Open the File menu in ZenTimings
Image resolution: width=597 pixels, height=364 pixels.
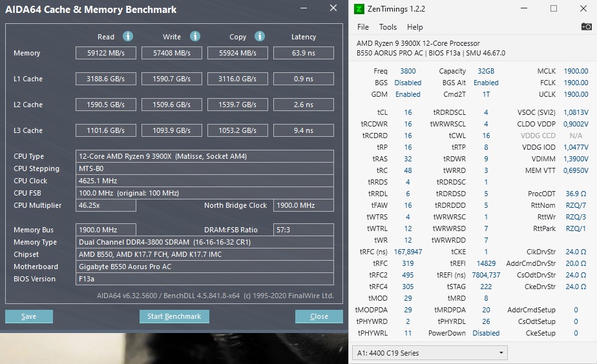363,27
